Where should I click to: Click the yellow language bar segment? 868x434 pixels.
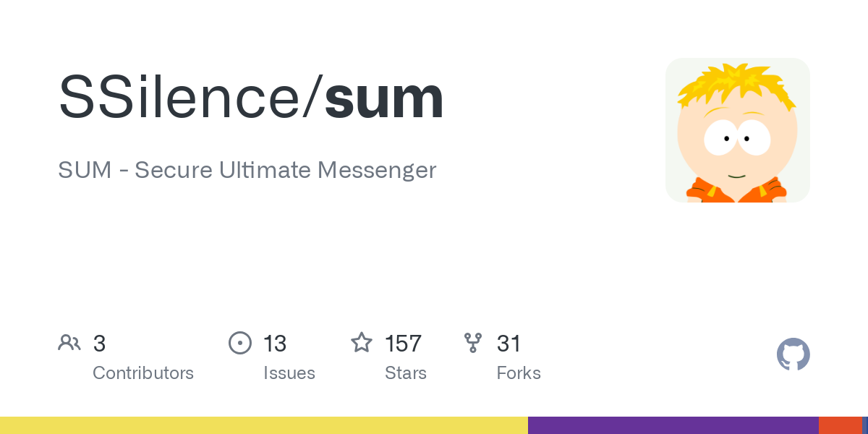[264, 425]
